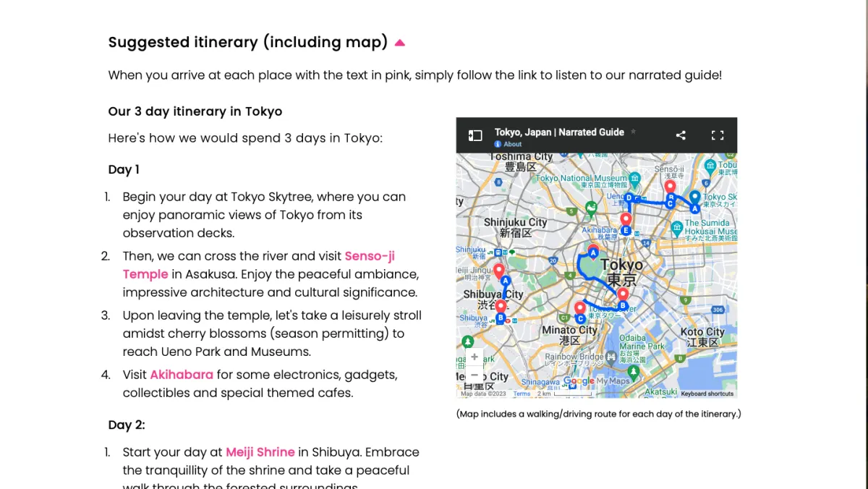Screen dimensions: 868x489
Task: Click the blue waypoint A near Meiji Jingu
Action: 506,281
